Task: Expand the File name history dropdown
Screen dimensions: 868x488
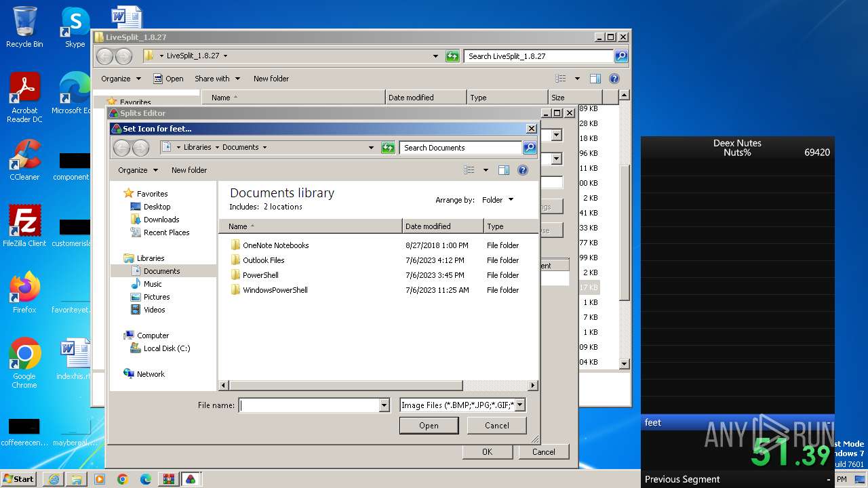Action: click(384, 405)
